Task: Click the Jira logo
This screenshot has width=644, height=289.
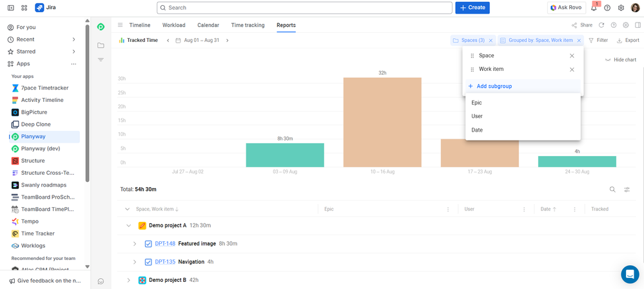Action: (39, 7)
